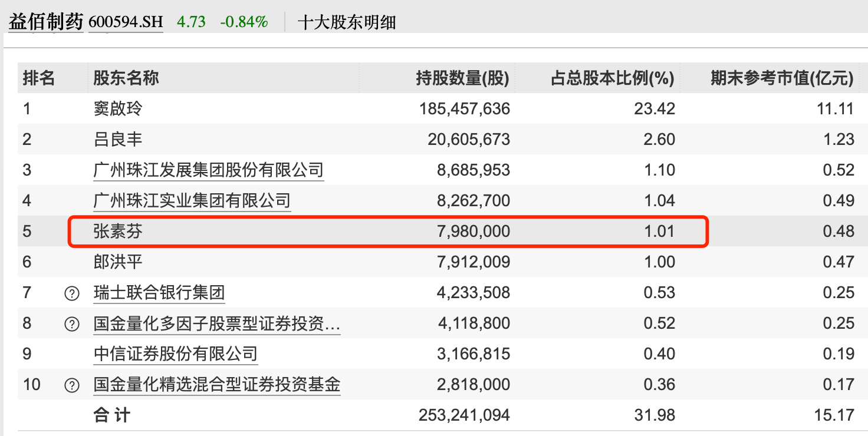Click the question mark icon beside 瑞士联合银行集团
This screenshot has height=436, width=868.
click(x=72, y=293)
